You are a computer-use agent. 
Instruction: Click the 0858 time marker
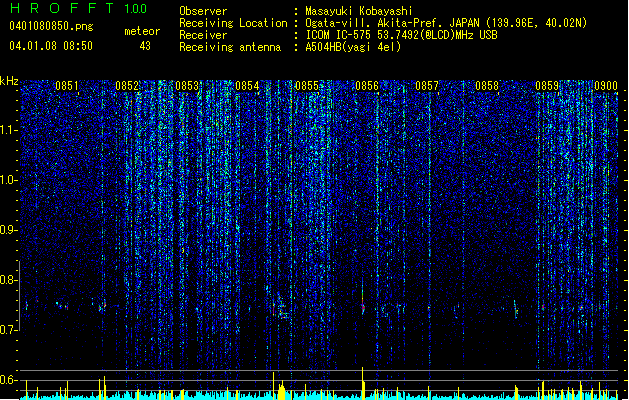487,86
